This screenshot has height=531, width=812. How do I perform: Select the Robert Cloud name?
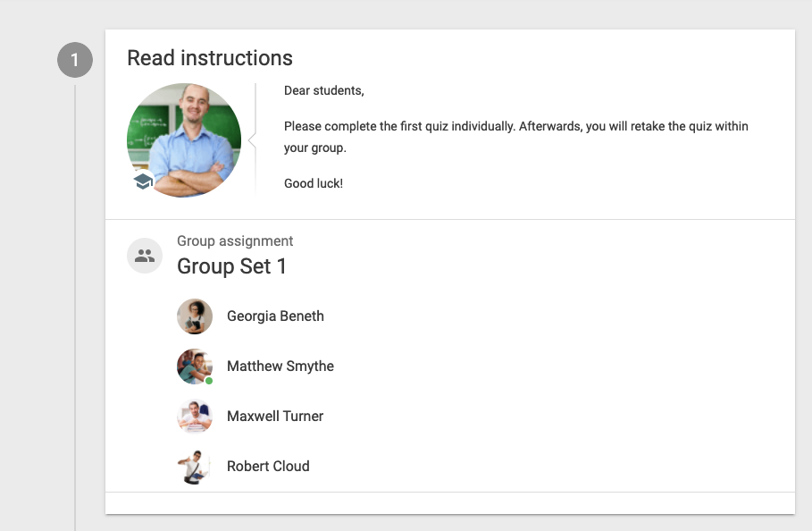coord(268,467)
